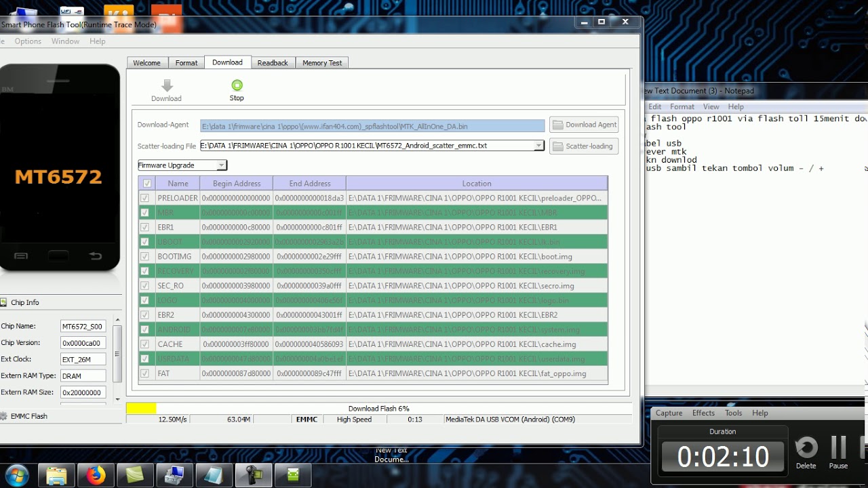Open the EMMC Flash gear icon

coord(3,416)
